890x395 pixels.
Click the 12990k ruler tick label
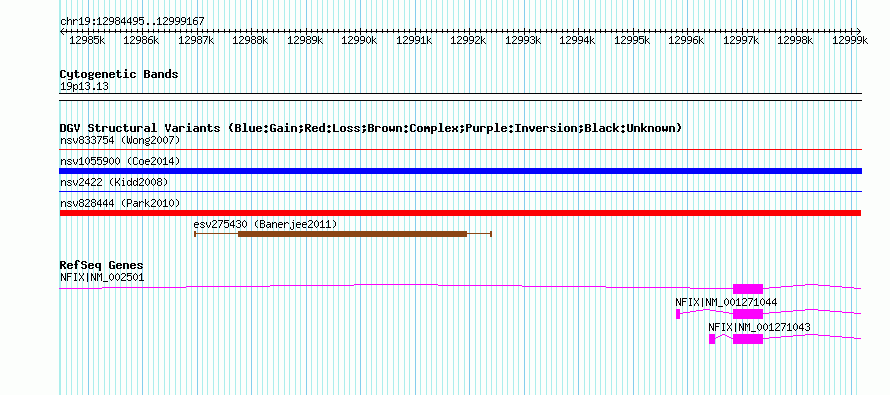coord(359,40)
